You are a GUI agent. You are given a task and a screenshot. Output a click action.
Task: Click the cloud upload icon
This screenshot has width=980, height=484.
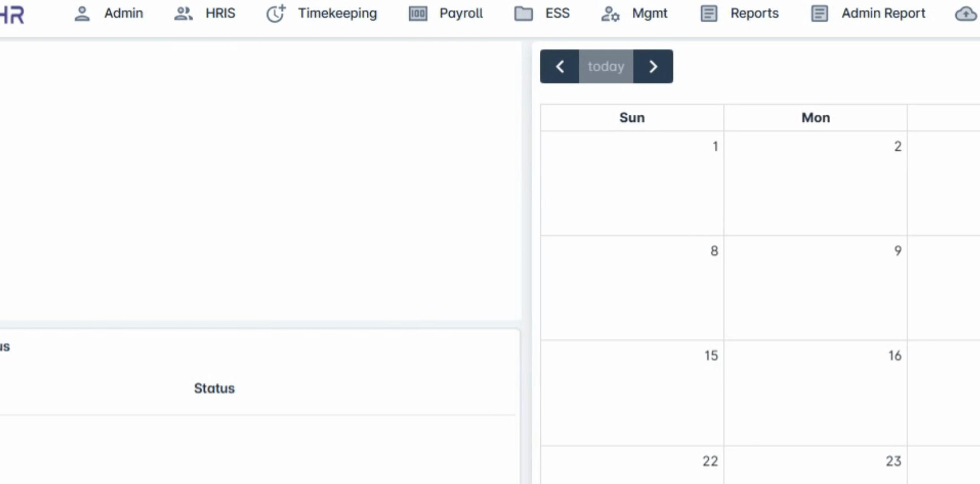tap(965, 14)
